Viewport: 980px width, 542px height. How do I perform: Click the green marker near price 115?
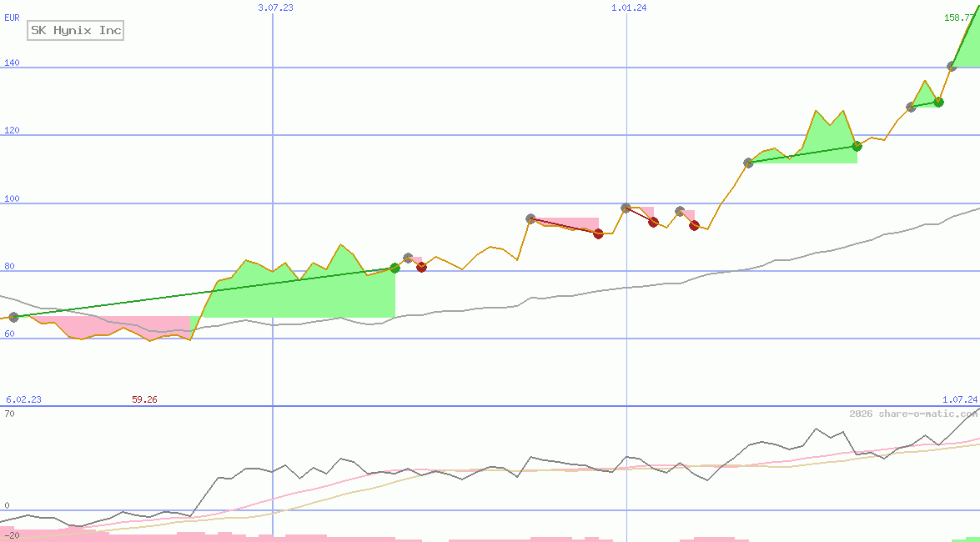(856, 146)
